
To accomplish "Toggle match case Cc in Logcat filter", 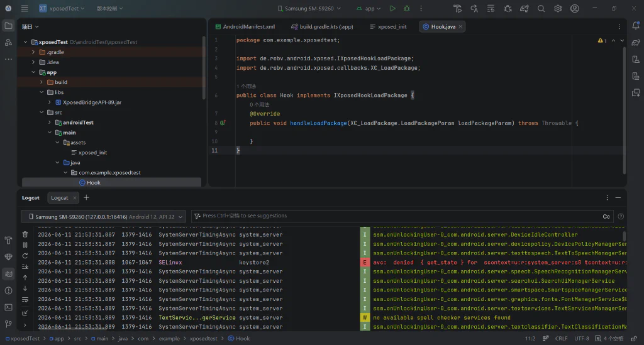I will point(606,216).
